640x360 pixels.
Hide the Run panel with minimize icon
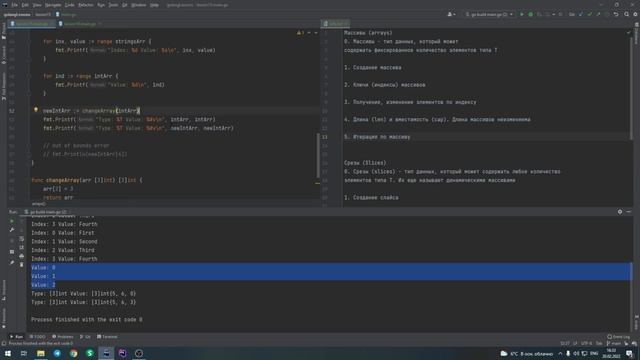(629, 212)
